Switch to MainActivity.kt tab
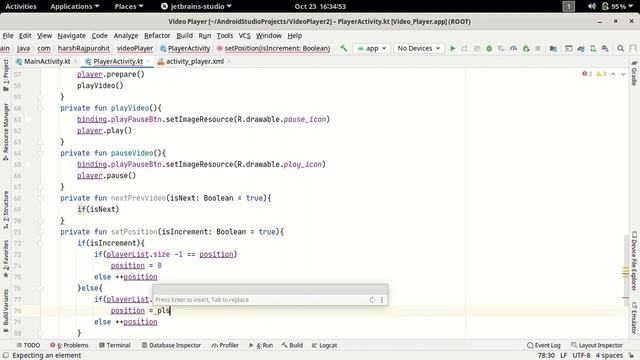 tap(47, 61)
